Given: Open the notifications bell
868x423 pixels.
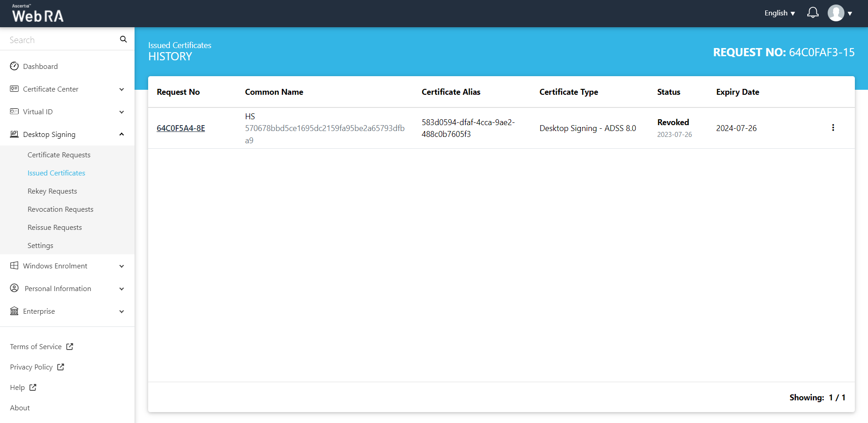Looking at the screenshot, I should [813, 13].
